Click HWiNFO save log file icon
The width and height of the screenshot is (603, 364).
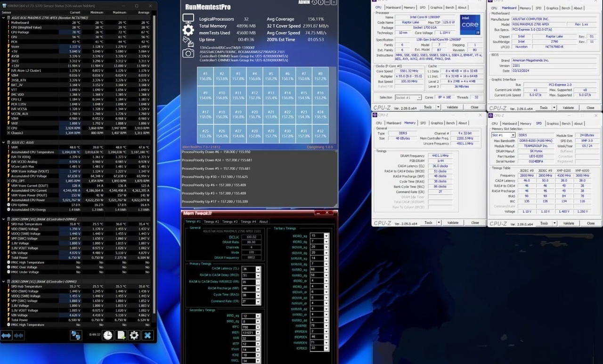point(121,335)
